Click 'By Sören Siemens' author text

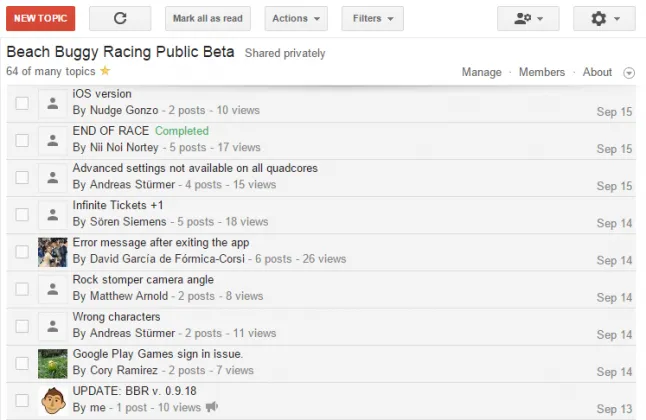click(x=119, y=222)
